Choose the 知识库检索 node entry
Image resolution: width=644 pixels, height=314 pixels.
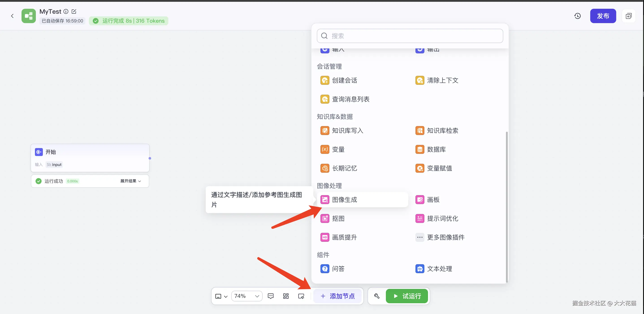(x=442, y=131)
